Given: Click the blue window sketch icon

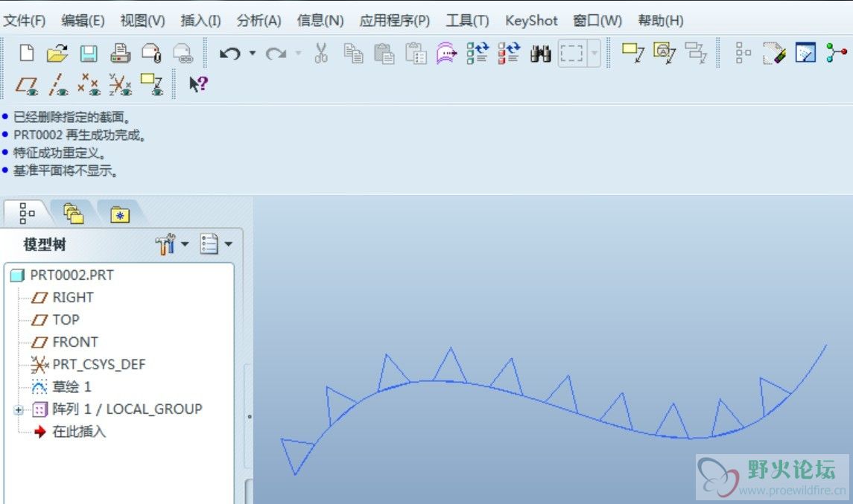Looking at the screenshot, I should (x=805, y=54).
